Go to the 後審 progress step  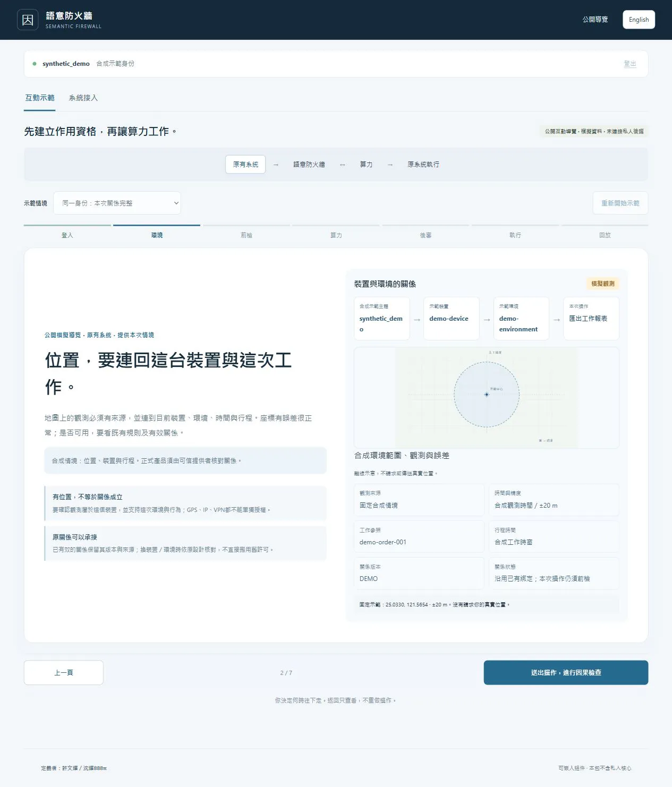[426, 232]
